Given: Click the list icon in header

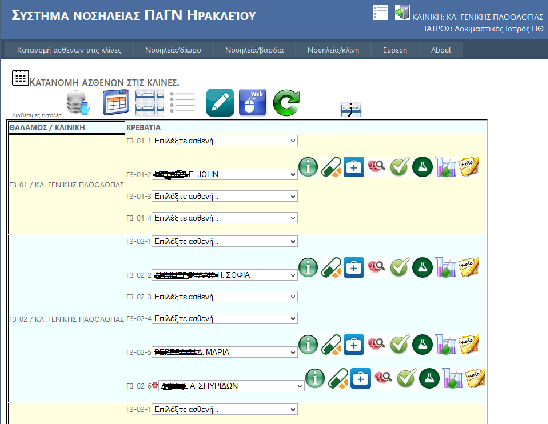Looking at the screenshot, I should (380, 13).
